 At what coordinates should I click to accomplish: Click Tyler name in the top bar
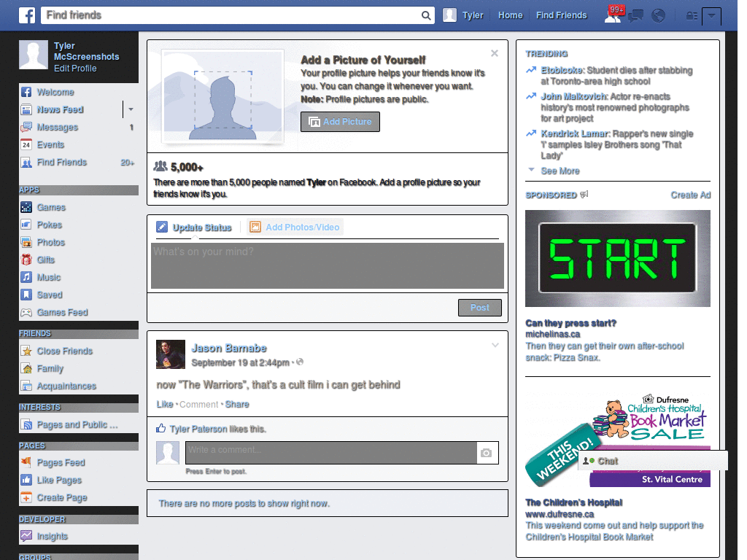473,15
